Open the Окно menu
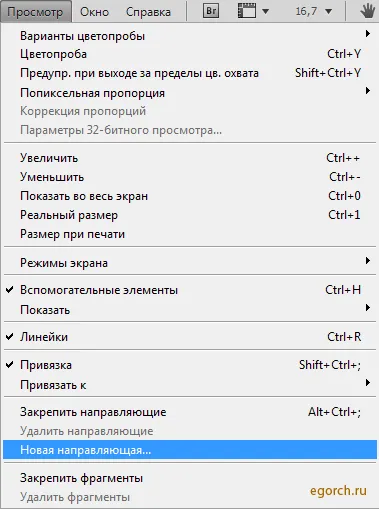Screen dimensions: 379x509 coord(94,12)
